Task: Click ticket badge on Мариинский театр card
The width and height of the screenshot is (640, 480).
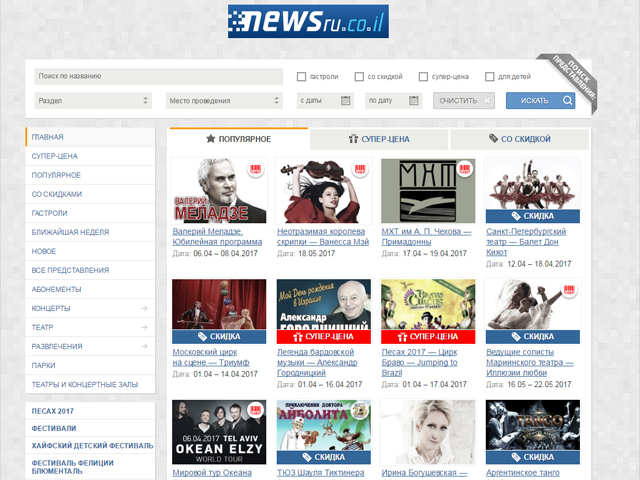Action: [x=569, y=290]
